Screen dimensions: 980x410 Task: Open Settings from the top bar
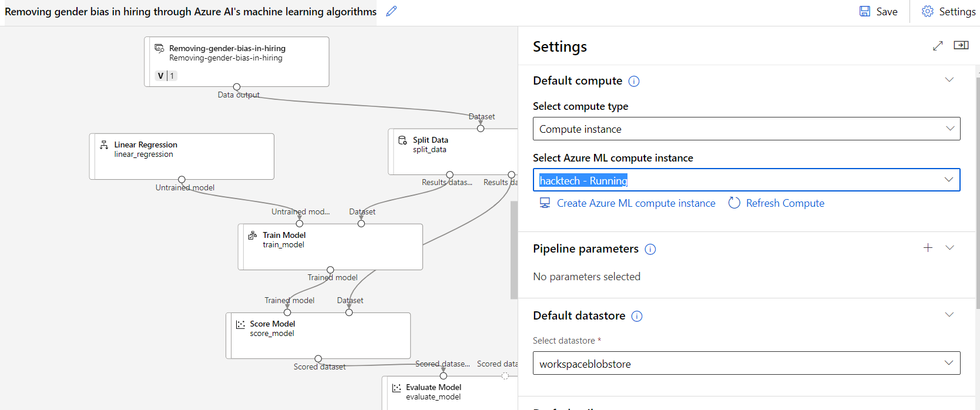click(x=948, y=12)
